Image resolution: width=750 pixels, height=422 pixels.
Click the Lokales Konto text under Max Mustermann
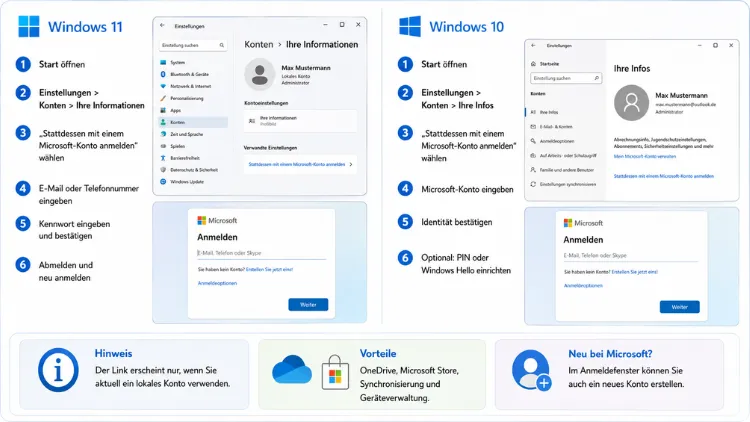coord(296,76)
